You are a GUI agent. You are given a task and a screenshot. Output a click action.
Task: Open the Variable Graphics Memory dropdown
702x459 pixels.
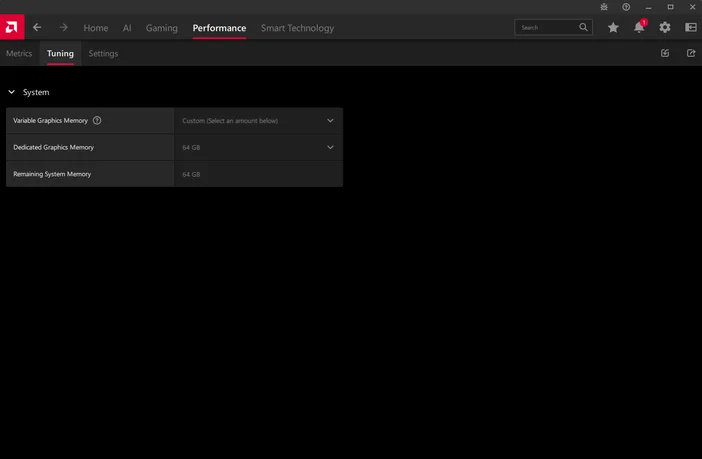[x=330, y=121]
